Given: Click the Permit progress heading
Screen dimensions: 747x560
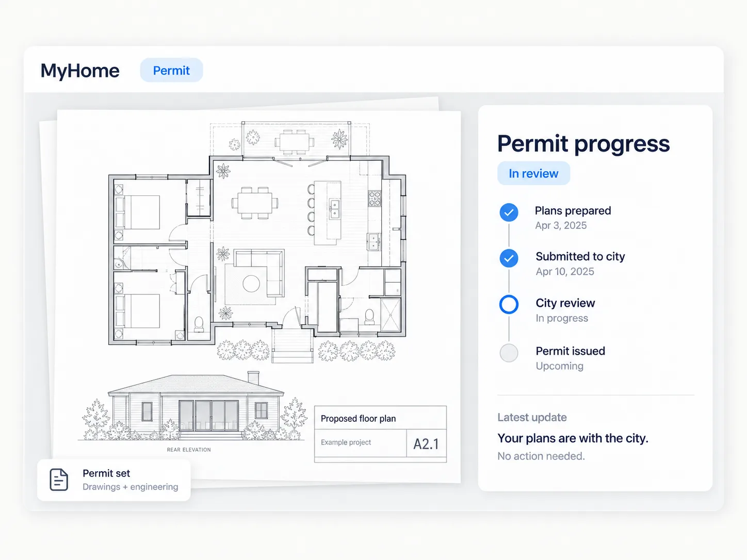Looking at the screenshot, I should click(x=583, y=144).
